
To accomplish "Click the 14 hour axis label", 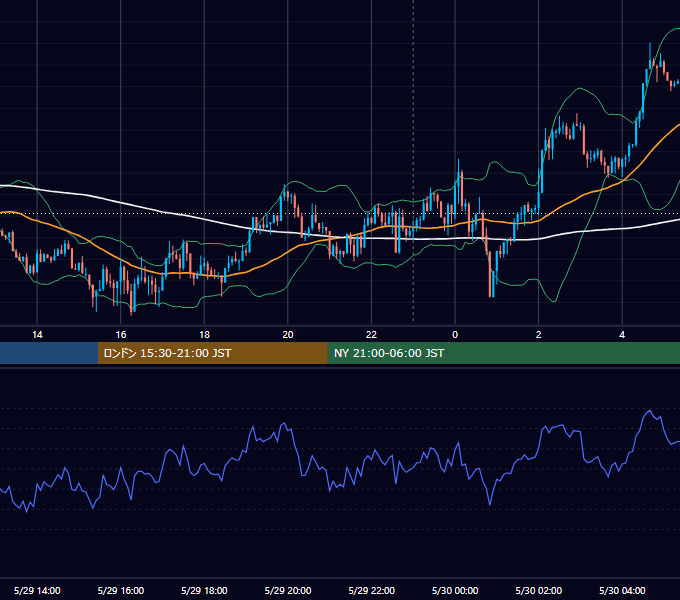I will [37, 335].
